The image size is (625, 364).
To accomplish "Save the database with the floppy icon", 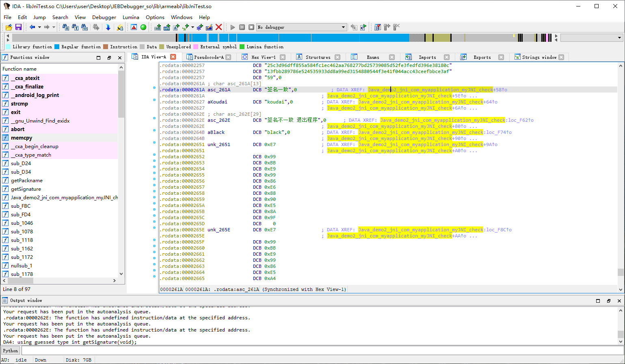I will (x=18, y=27).
